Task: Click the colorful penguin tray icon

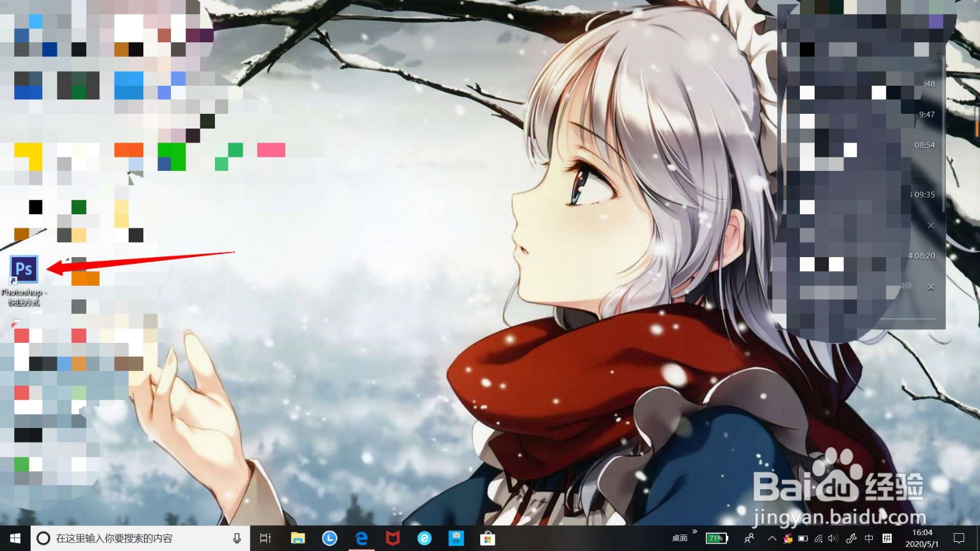Action: (788, 538)
